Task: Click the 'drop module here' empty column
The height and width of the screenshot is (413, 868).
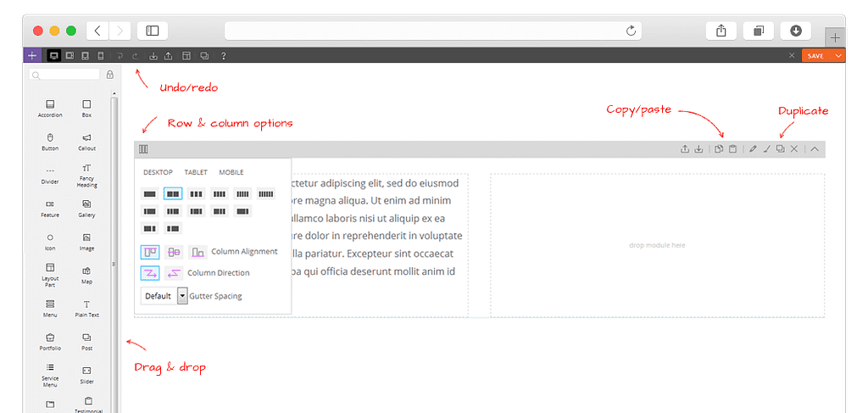Action: [658, 245]
